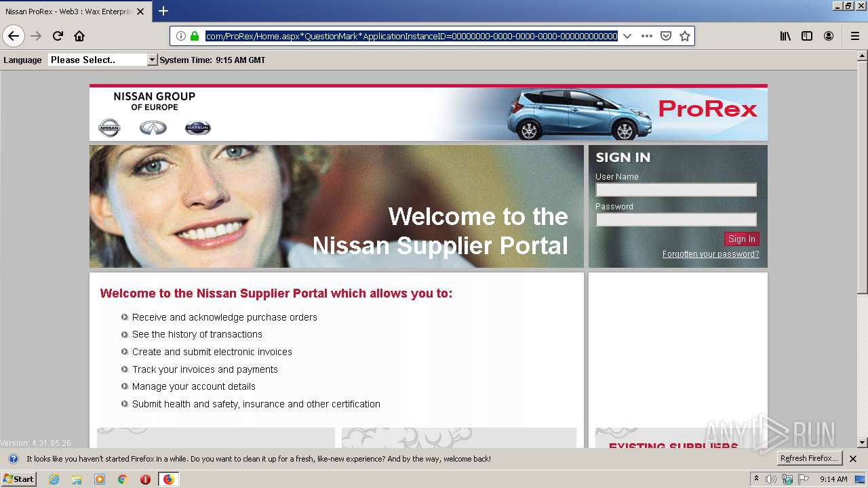Viewport: 868px width, 488px height.
Task: Expand the address bar history dropdown
Action: [x=627, y=36]
